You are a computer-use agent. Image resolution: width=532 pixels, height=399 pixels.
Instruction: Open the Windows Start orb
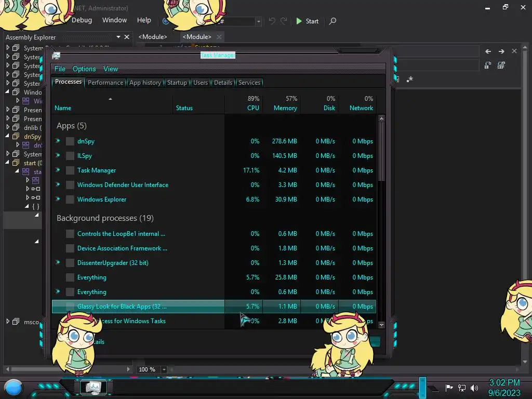tap(13, 388)
